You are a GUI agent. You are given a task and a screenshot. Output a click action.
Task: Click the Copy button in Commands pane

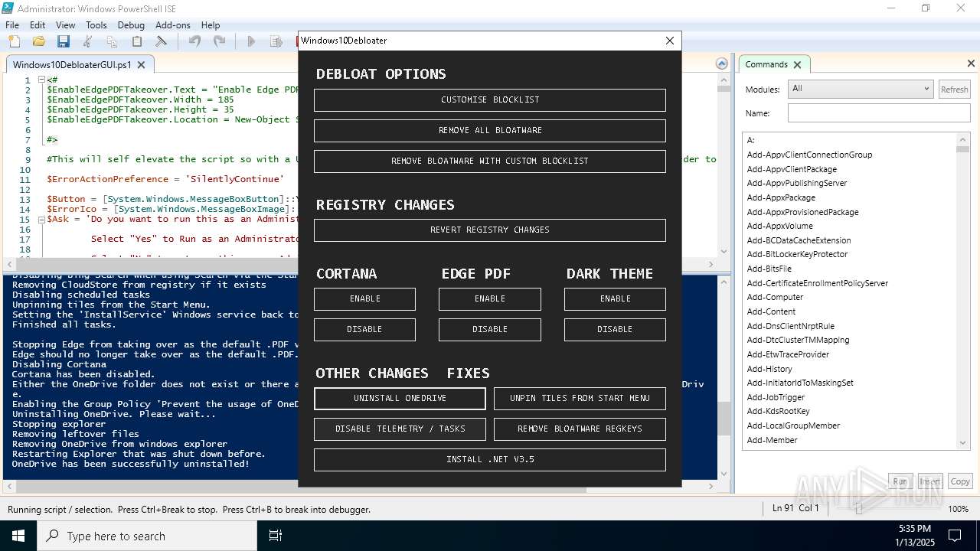tap(959, 481)
